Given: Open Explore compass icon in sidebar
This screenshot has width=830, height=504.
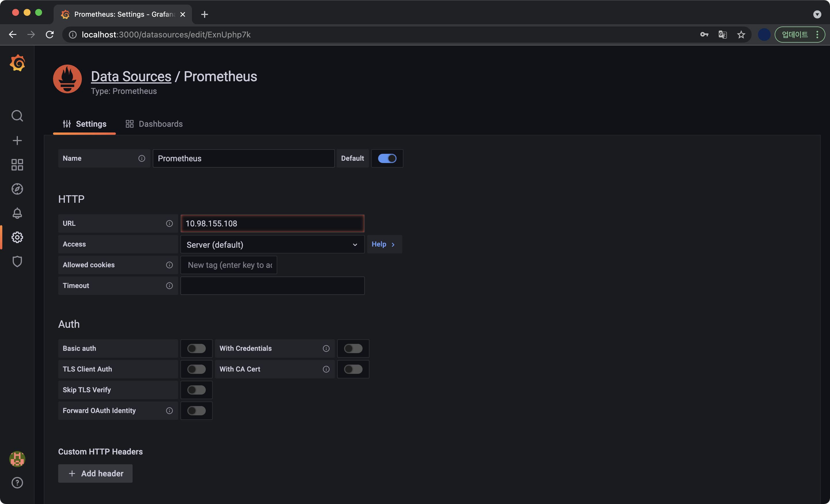Looking at the screenshot, I should (x=17, y=189).
